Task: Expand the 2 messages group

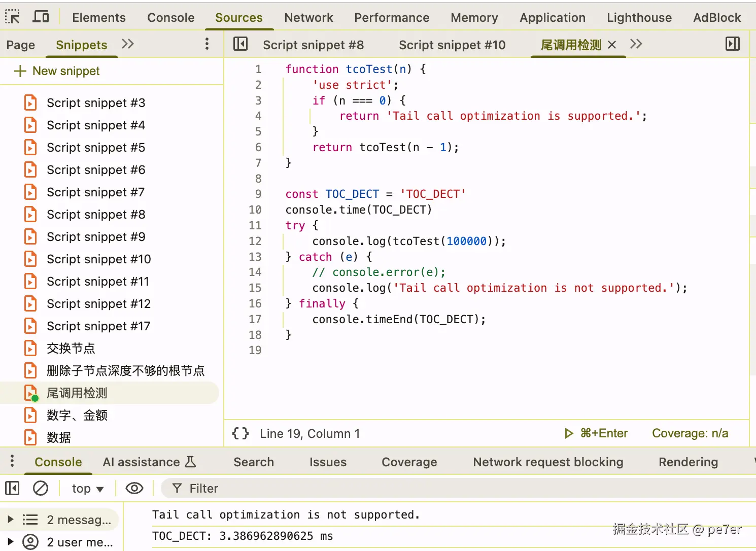Action: click(x=10, y=520)
